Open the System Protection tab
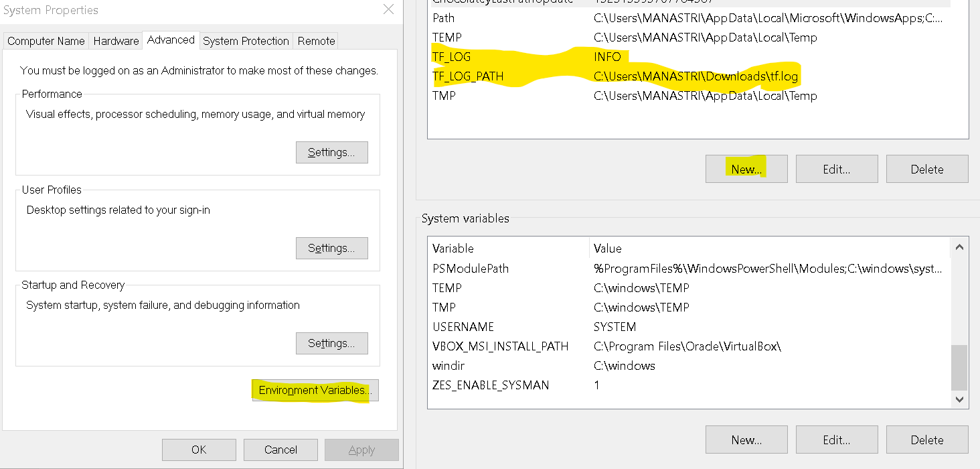980x469 pixels. (x=246, y=41)
